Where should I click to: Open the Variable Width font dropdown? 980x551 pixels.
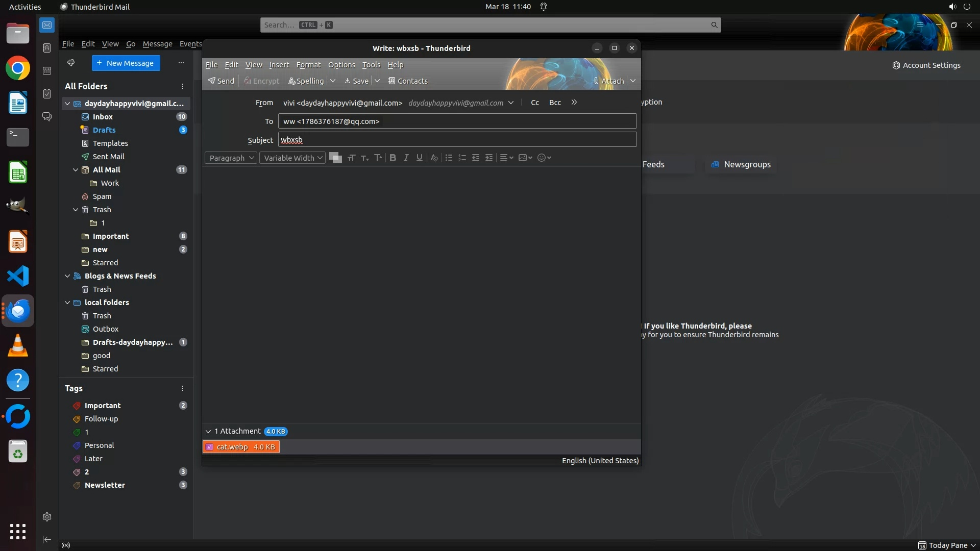pyautogui.click(x=292, y=158)
